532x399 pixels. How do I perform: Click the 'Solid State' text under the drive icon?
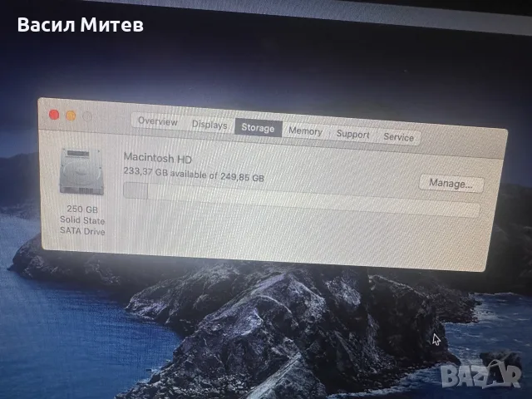(82, 219)
